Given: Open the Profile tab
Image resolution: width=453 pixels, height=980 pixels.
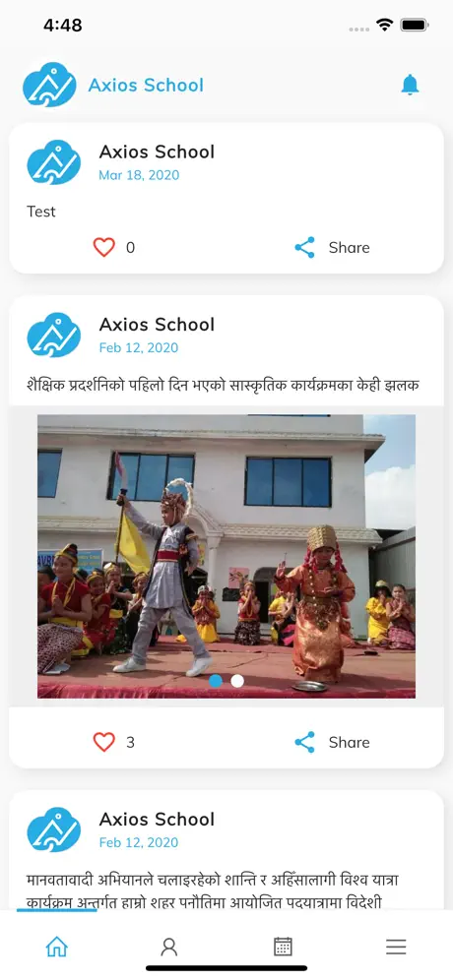Looking at the screenshot, I should (x=169, y=947).
